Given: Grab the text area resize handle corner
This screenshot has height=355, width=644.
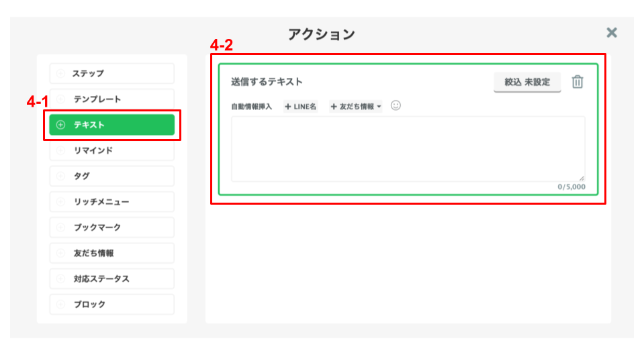Looking at the screenshot, I should (582, 178).
